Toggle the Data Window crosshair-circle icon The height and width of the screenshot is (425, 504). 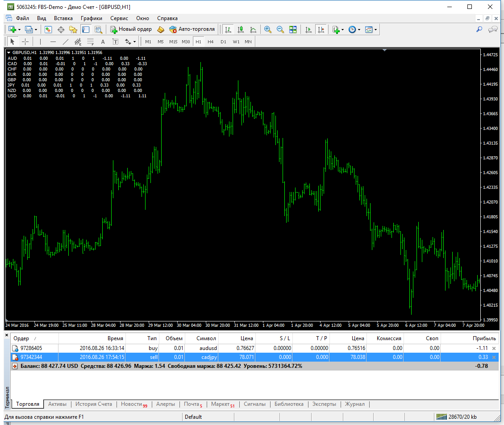click(61, 29)
